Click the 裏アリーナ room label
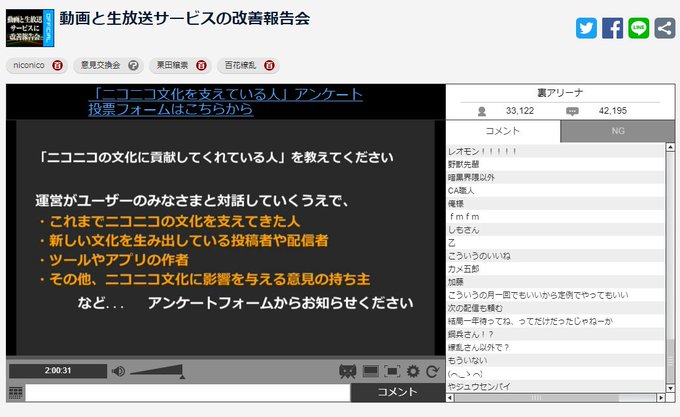 click(560, 93)
